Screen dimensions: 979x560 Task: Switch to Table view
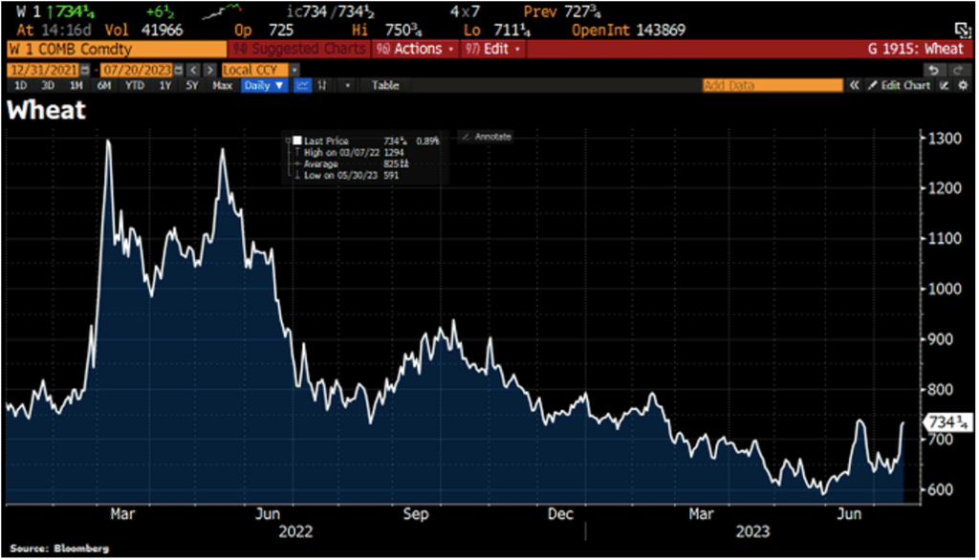(385, 86)
